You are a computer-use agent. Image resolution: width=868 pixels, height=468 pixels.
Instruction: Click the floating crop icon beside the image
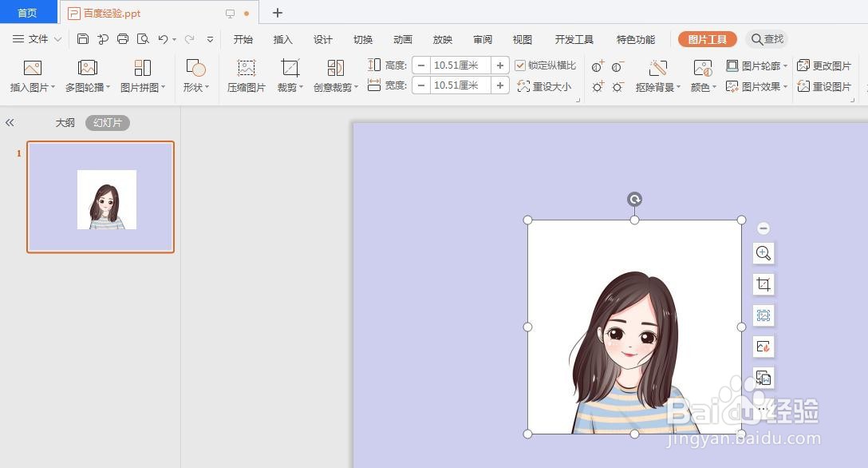point(763,284)
